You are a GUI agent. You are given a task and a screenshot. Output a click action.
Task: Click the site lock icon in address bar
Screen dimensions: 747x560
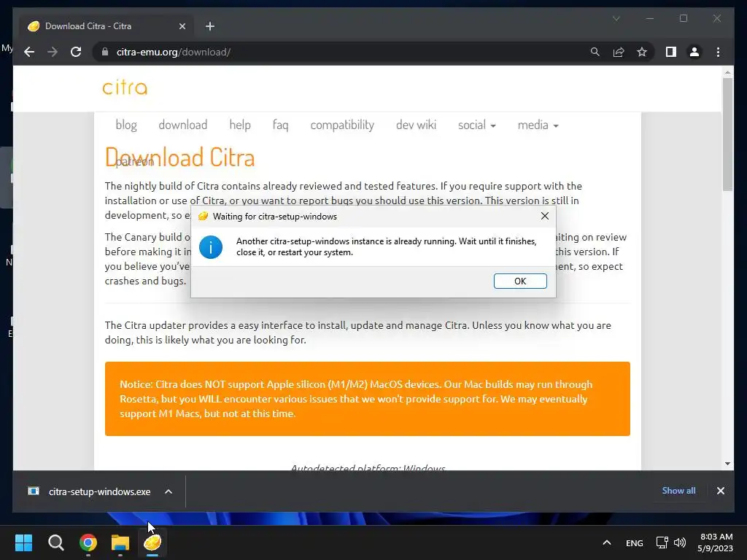pyautogui.click(x=105, y=52)
